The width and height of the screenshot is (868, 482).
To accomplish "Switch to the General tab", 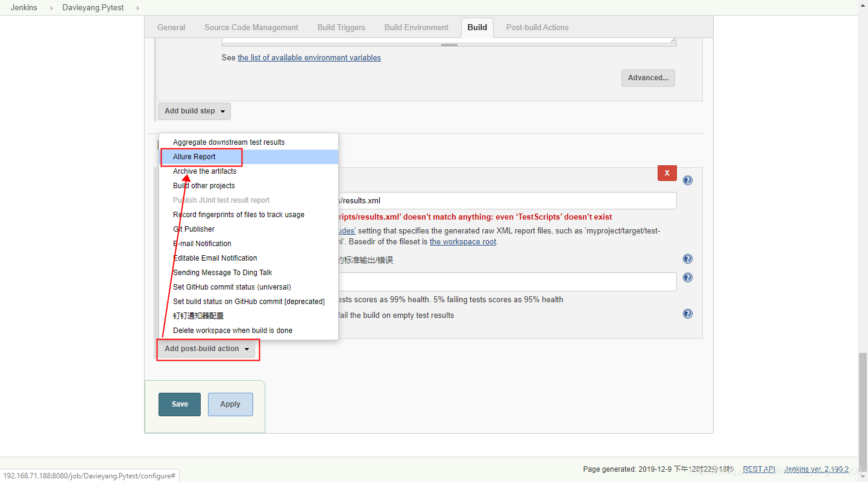I will tap(171, 27).
